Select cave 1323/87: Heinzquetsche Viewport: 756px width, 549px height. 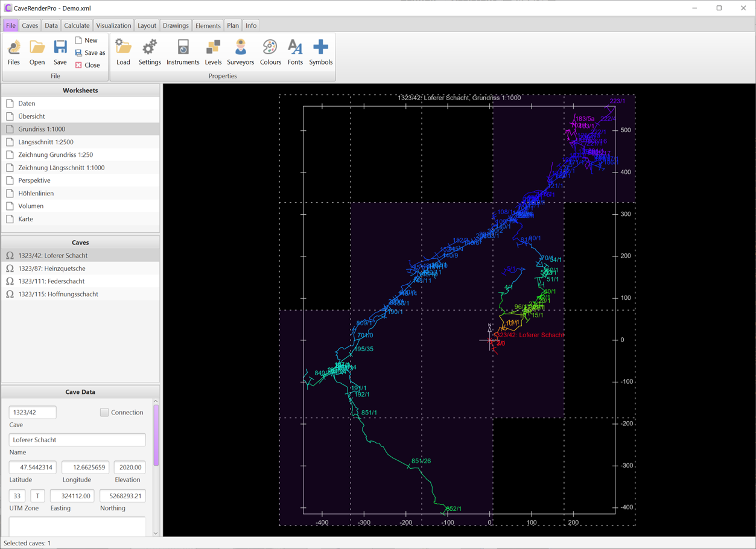point(51,268)
